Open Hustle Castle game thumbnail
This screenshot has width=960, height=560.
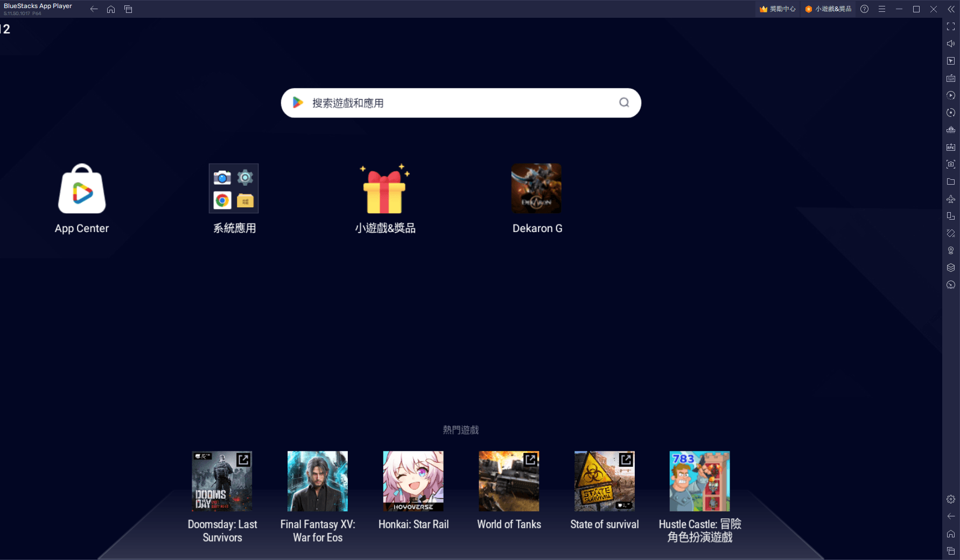(x=699, y=481)
